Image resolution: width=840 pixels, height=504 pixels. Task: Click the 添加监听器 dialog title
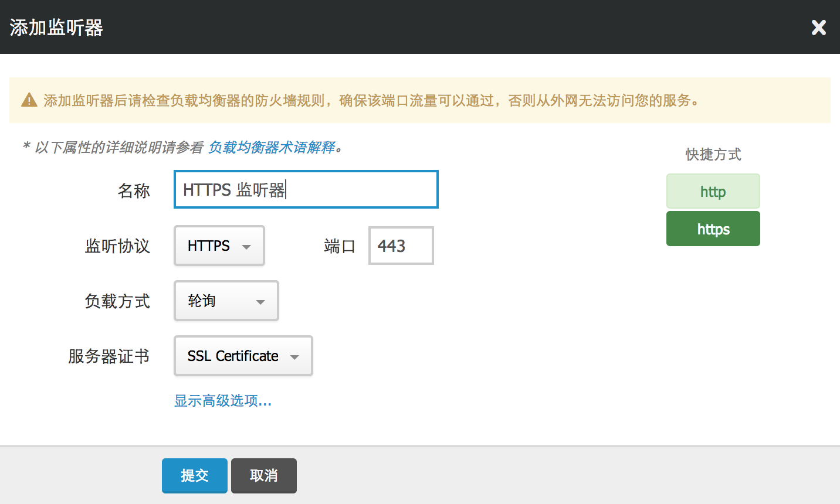tap(56, 28)
